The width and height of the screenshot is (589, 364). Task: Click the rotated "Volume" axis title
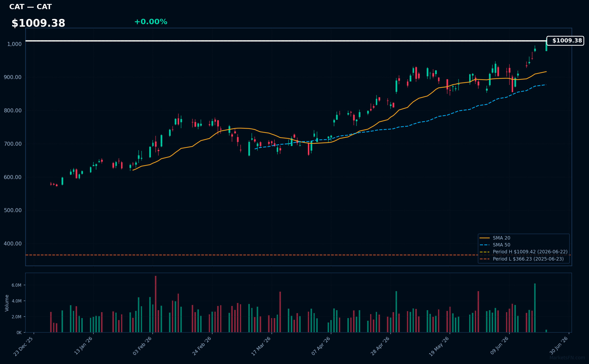point(7,303)
